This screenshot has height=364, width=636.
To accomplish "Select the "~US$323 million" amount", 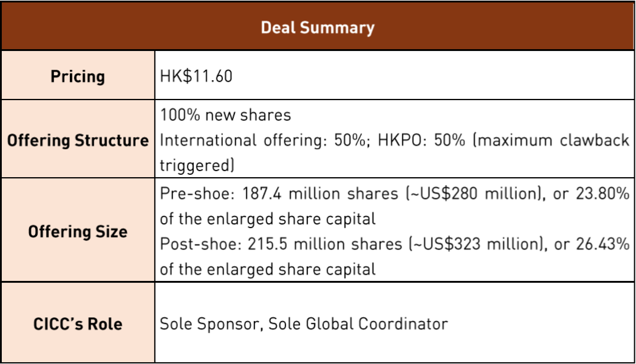I will [x=443, y=244].
